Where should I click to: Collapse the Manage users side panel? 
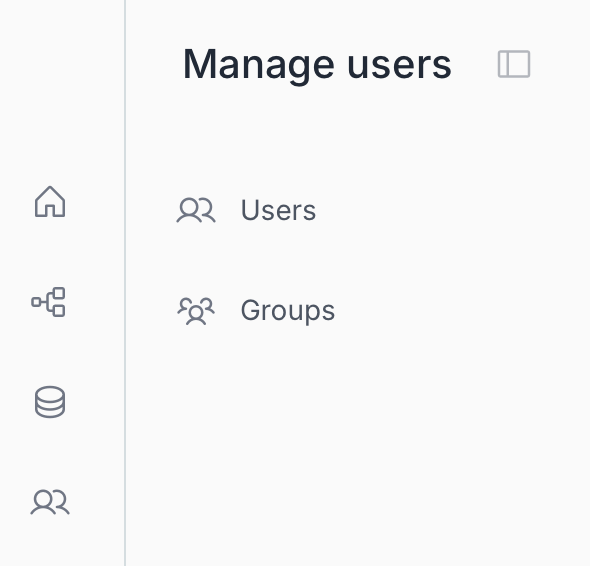pyautogui.click(x=514, y=64)
